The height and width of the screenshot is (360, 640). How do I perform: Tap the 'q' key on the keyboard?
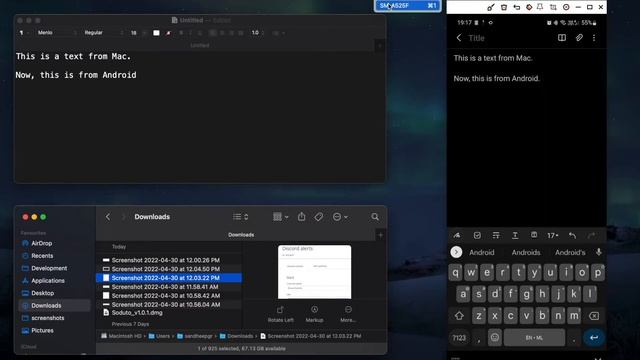[456, 272]
